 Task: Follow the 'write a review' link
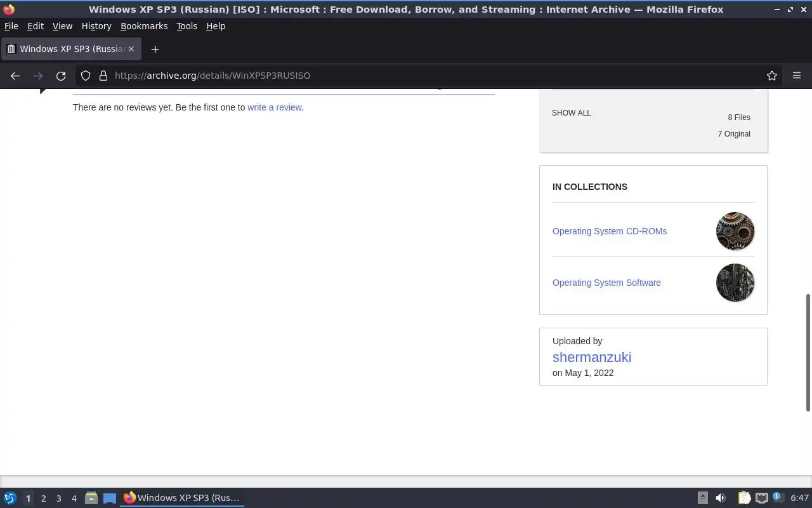point(275,107)
